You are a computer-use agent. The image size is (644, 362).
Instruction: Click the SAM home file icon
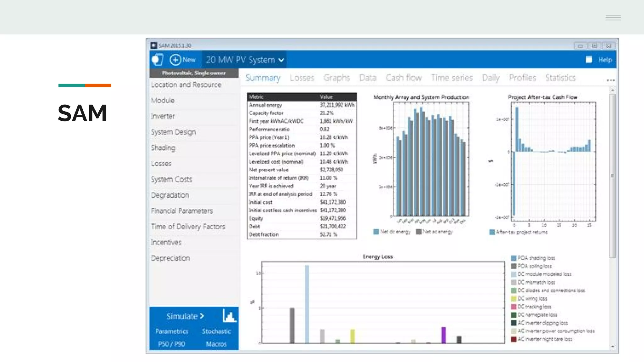pos(158,59)
